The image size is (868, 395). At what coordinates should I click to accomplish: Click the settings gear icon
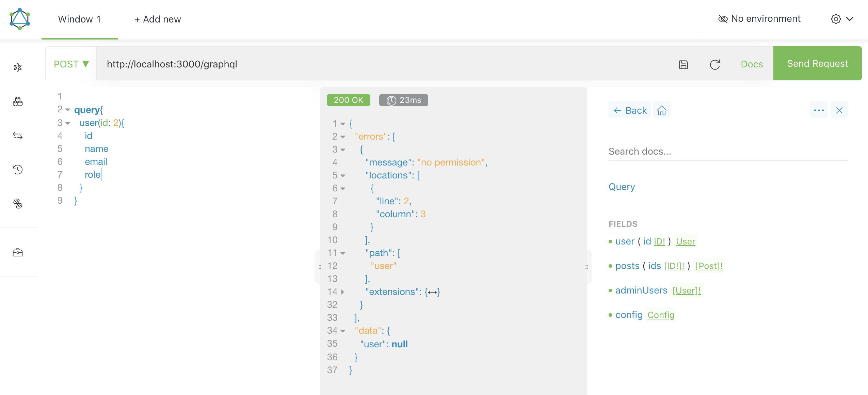[836, 19]
